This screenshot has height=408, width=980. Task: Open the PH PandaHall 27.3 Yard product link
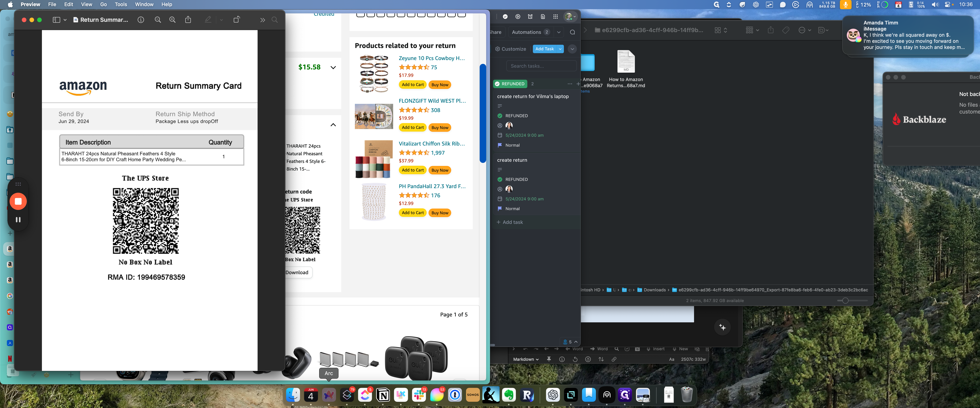click(x=432, y=186)
